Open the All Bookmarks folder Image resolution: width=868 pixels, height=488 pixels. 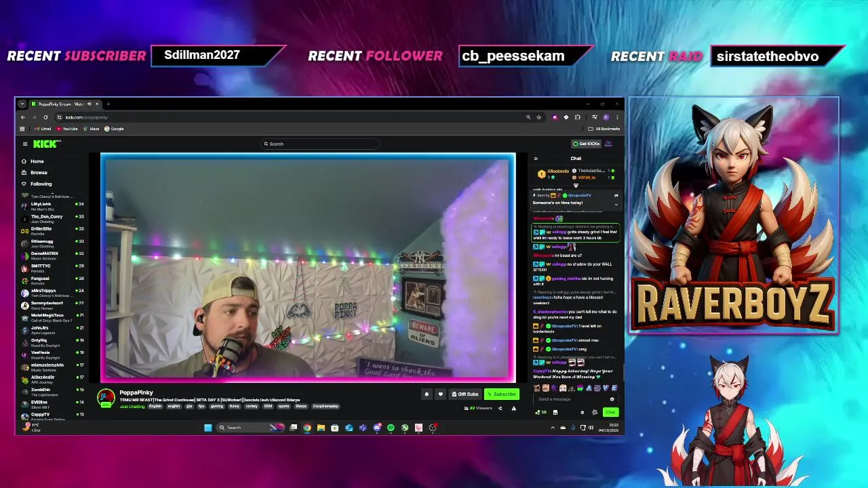(x=604, y=129)
